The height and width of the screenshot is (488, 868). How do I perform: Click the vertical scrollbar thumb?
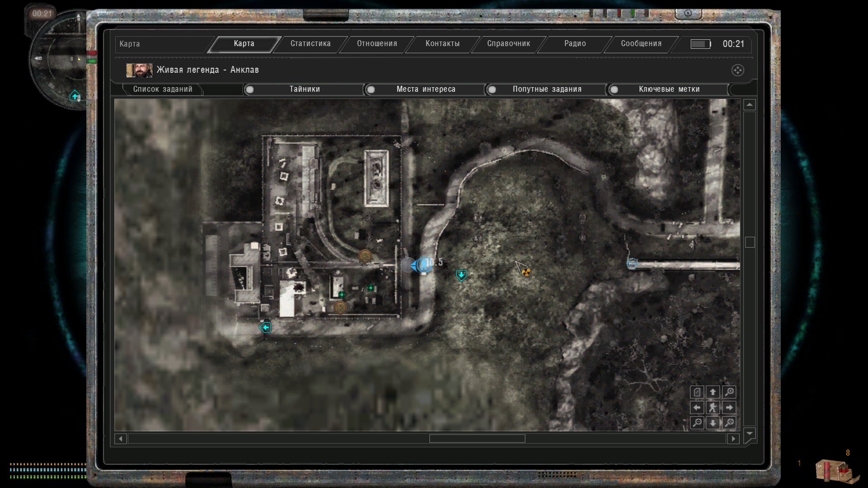(x=750, y=242)
